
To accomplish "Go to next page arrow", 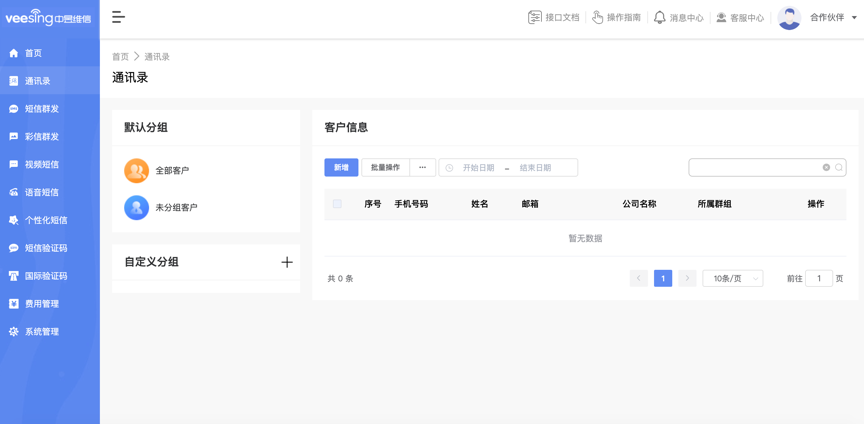I will click(687, 278).
